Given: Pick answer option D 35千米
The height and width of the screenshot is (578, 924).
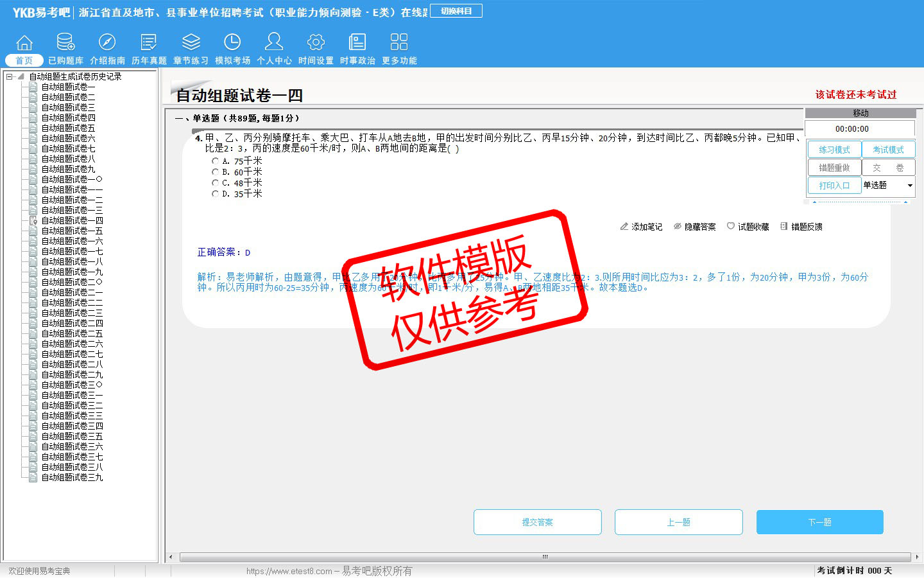Looking at the screenshot, I should (x=215, y=194).
